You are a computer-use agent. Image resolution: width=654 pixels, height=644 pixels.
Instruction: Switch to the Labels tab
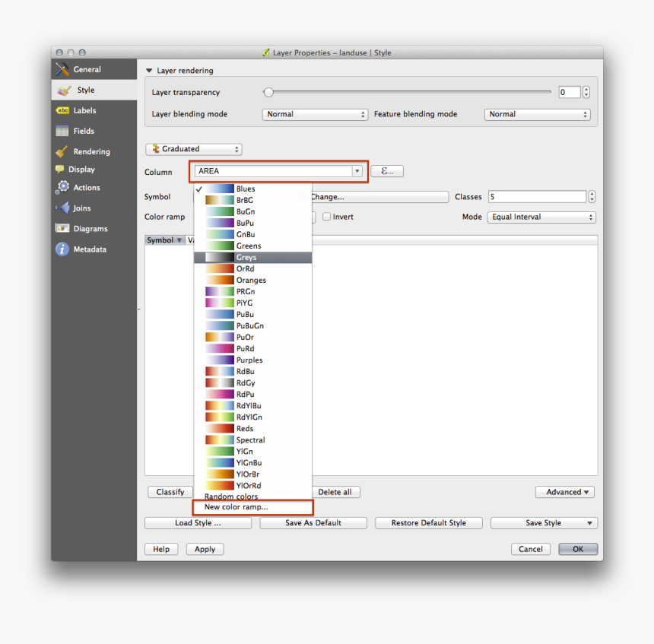pyautogui.click(x=94, y=110)
